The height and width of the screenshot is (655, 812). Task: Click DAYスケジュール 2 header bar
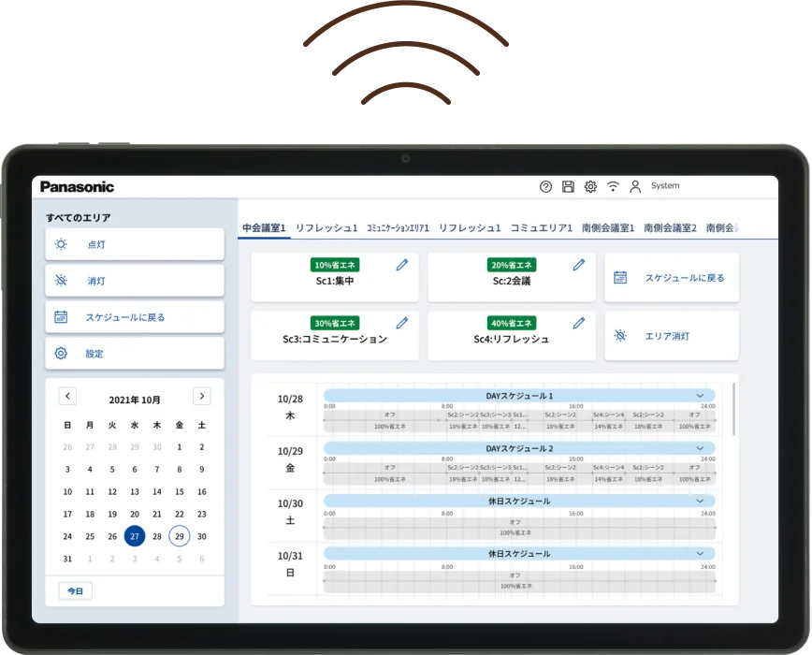tap(519, 448)
